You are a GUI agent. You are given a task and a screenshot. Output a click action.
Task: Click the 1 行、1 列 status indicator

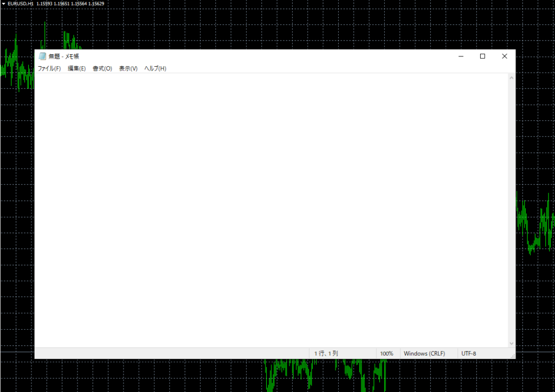[x=326, y=354]
